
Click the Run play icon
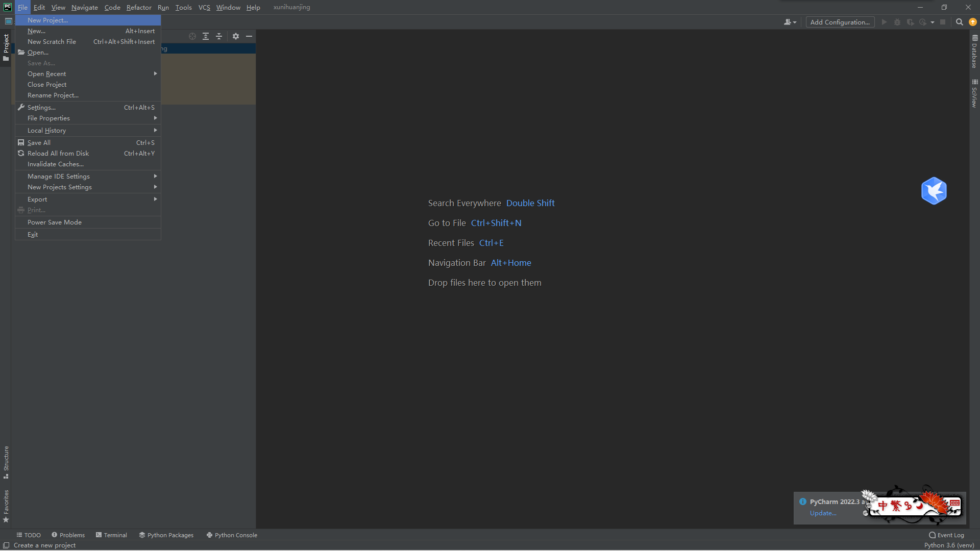(x=884, y=22)
